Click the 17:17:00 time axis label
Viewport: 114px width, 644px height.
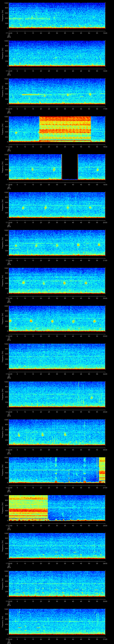tap(9, 147)
